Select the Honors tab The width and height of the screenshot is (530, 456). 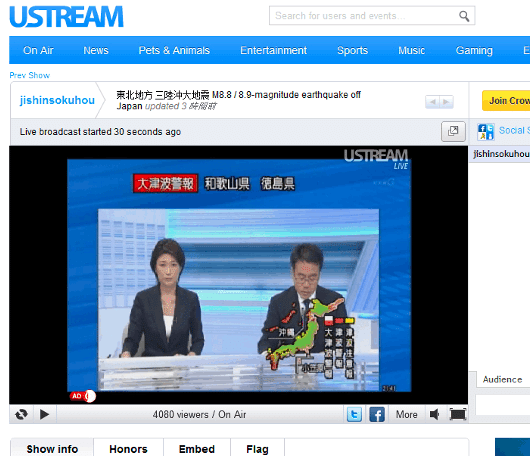tap(128, 449)
